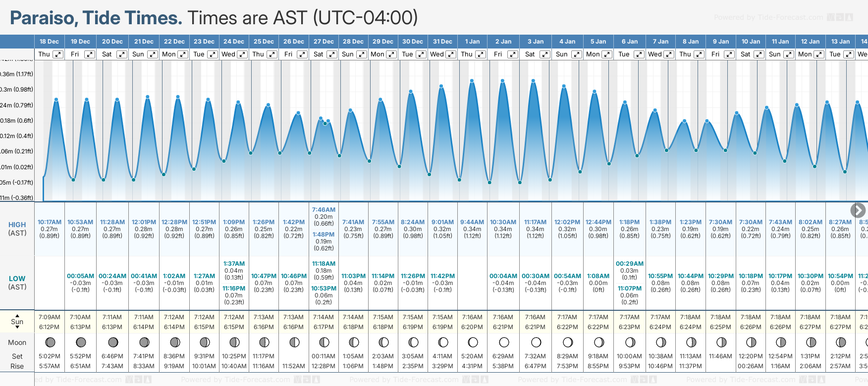868x386 pixels.
Task: Click the 7:46AM high tide on 27 Dec
Action: tap(324, 210)
